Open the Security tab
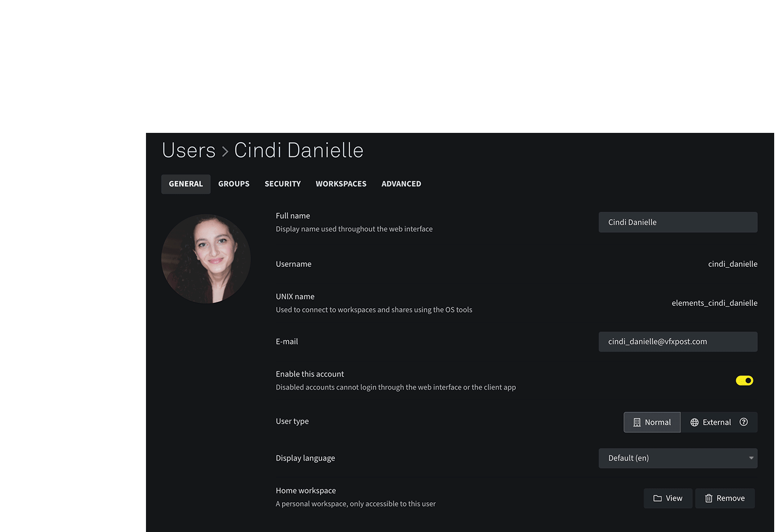The image size is (782, 532). 283,184
